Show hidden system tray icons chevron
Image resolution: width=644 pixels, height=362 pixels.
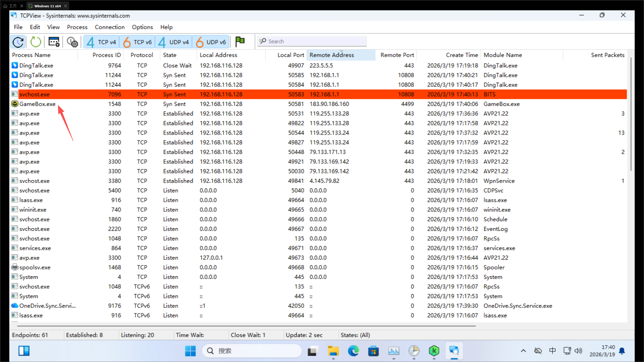click(523, 351)
